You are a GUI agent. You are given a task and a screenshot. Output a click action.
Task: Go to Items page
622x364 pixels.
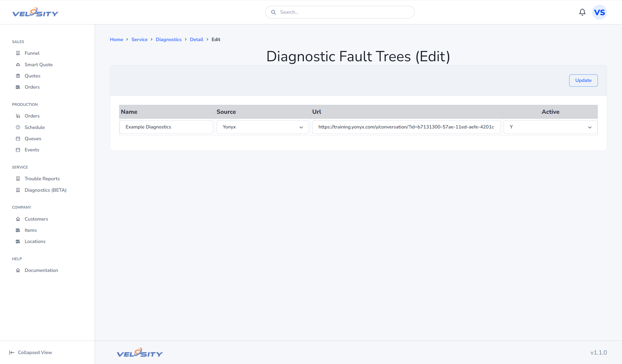tap(31, 230)
